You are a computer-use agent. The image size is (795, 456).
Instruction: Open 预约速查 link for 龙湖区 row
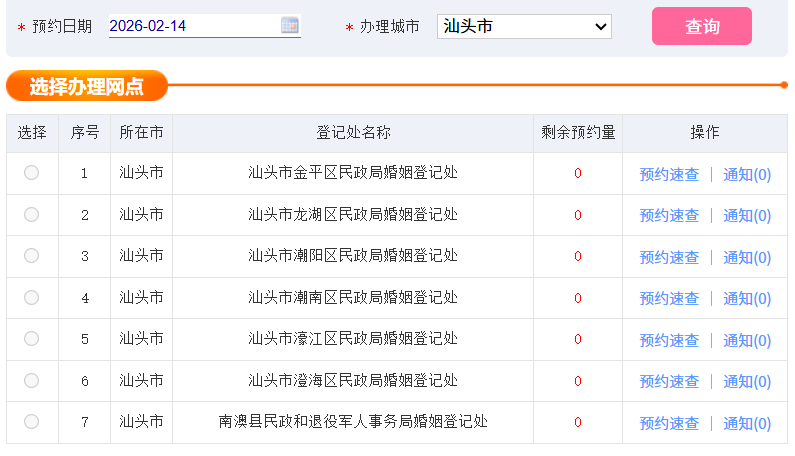point(669,216)
